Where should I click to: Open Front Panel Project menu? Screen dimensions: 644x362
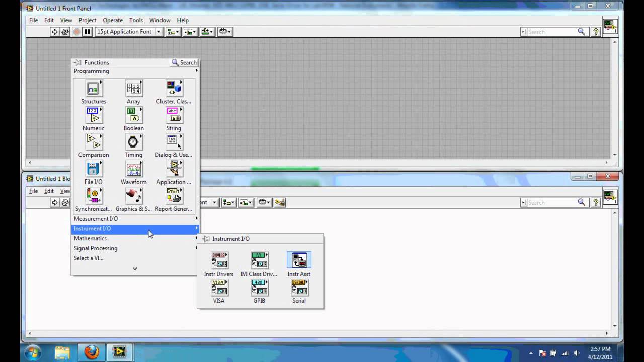87,20
